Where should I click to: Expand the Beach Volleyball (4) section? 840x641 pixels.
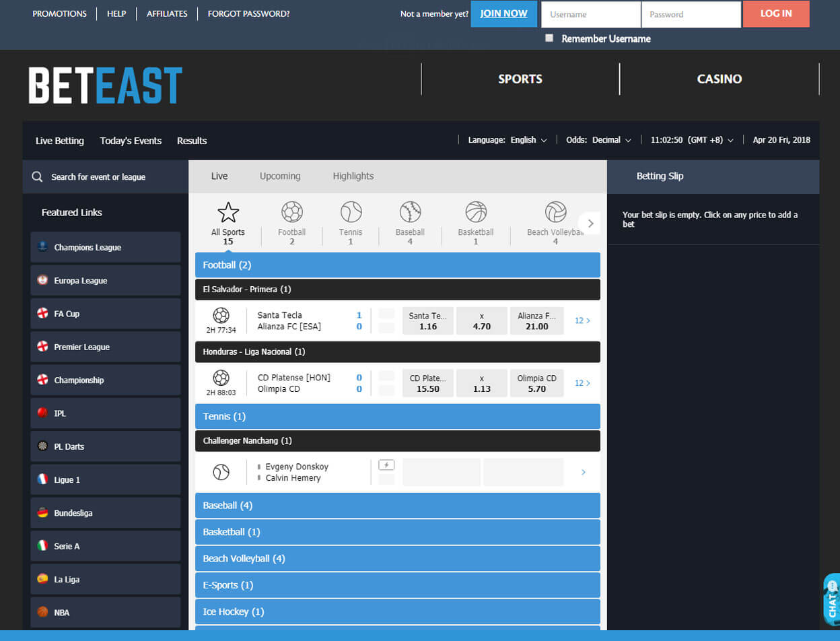coord(398,559)
